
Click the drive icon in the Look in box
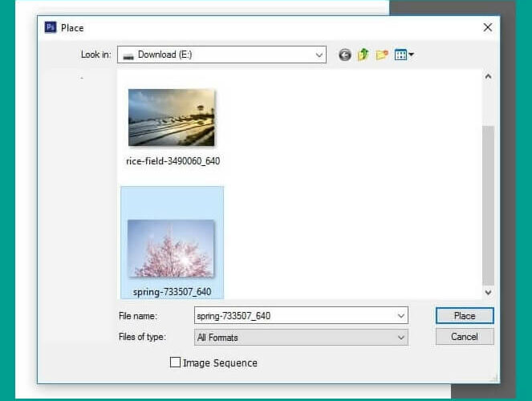tap(128, 56)
